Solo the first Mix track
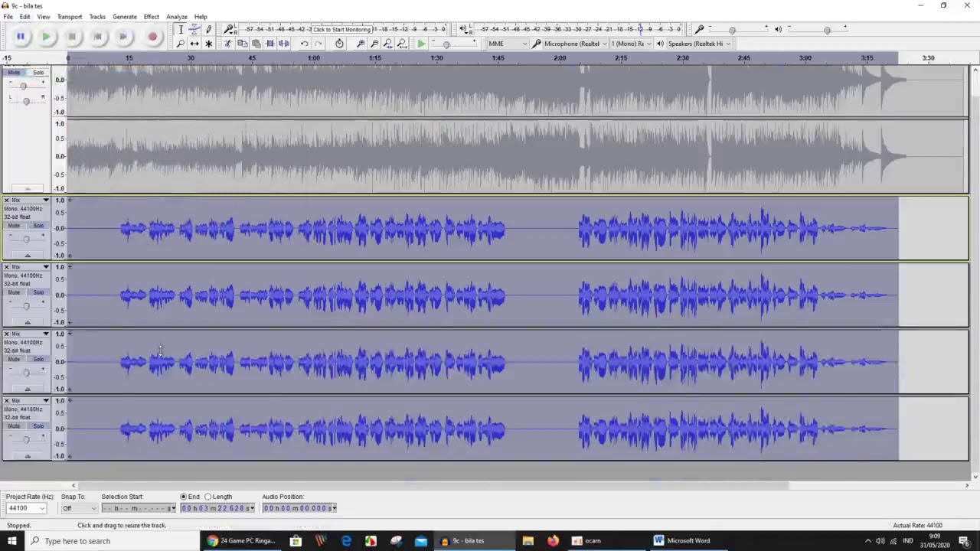Image resolution: width=980 pixels, height=551 pixels. [38, 226]
